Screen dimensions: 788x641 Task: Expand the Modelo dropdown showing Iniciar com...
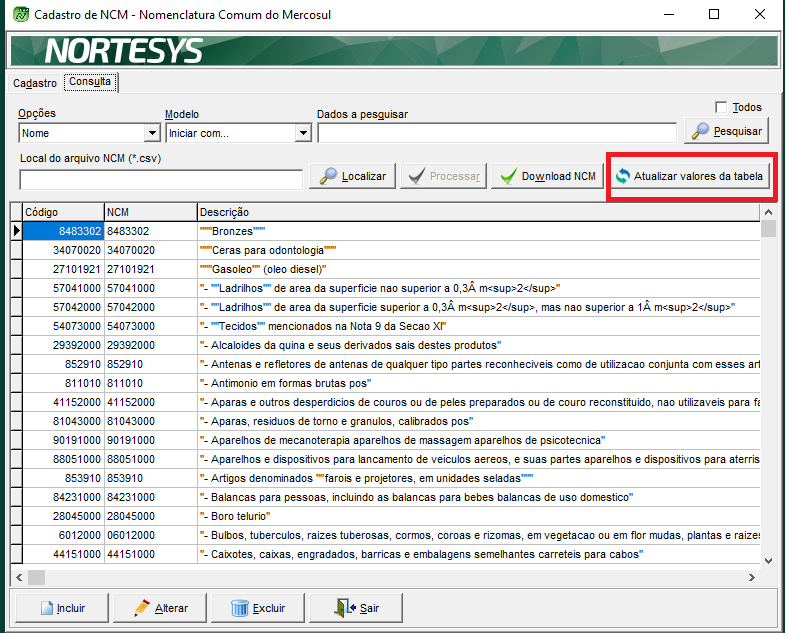tap(303, 133)
